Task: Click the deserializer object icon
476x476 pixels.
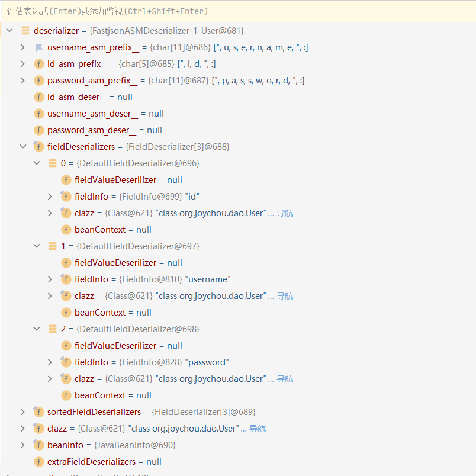Action: coord(25,30)
